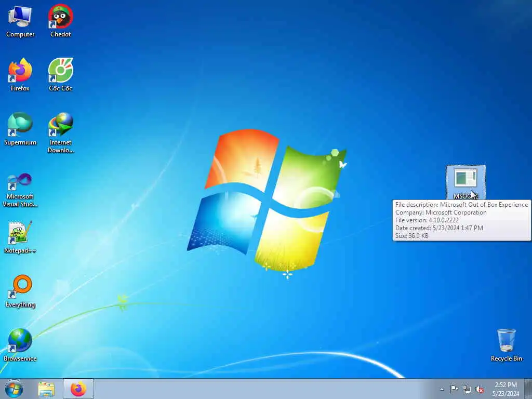Open the Windows Start menu
This screenshot has width=532, height=399.
(14, 389)
